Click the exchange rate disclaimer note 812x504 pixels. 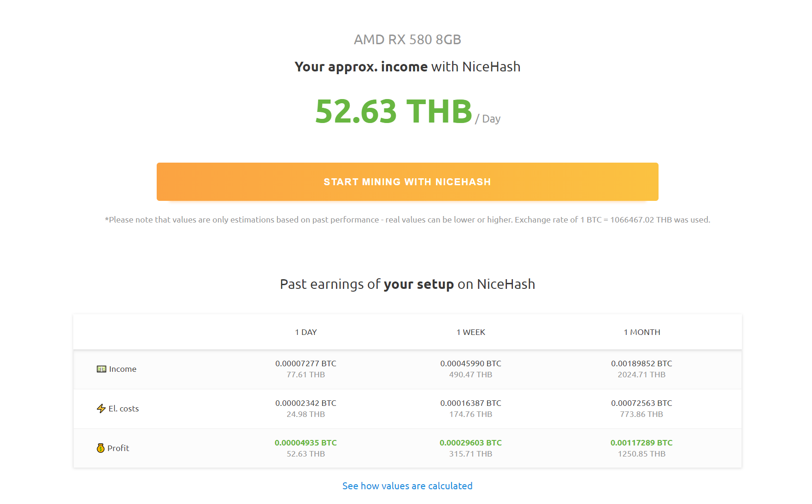click(x=407, y=220)
